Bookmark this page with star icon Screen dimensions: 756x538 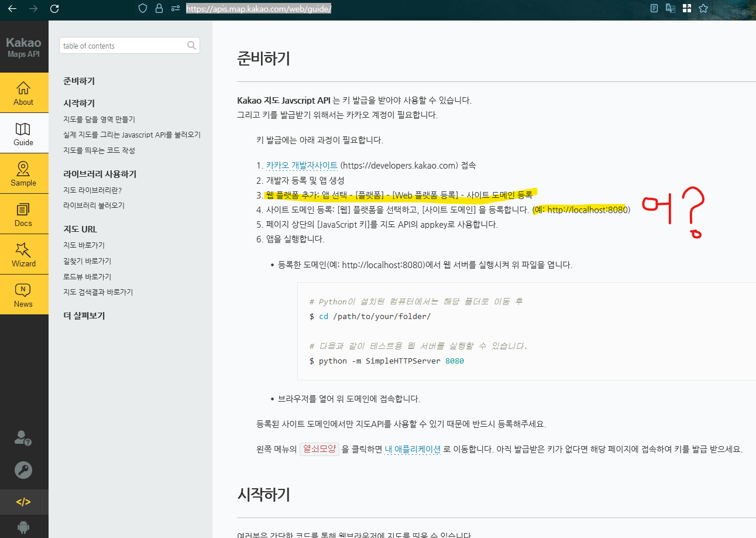(703, 8)
